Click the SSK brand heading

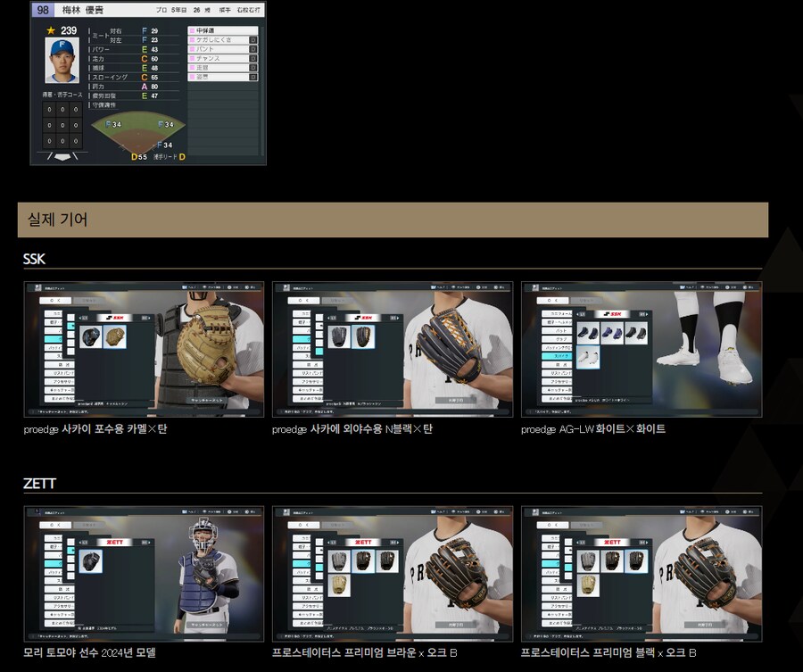coord(34,259)
